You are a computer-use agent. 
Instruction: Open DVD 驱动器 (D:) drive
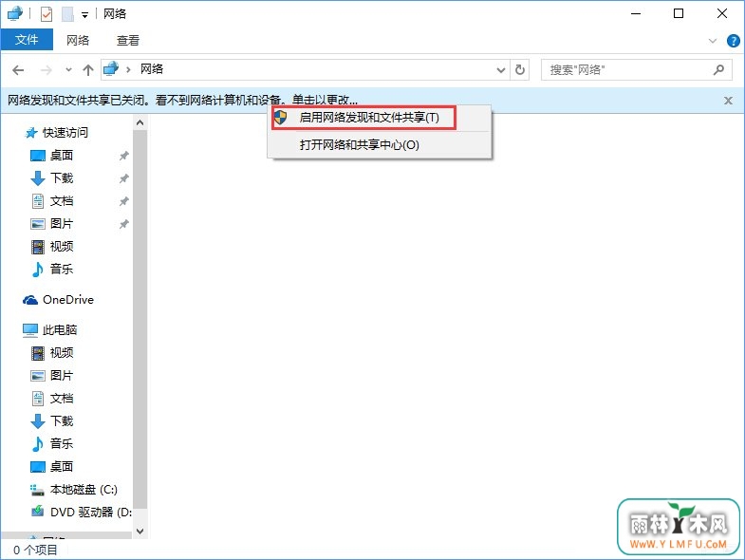click(91, 512)
